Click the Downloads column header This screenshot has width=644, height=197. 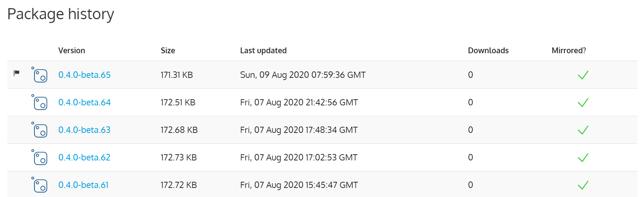(x=488, y=51)
